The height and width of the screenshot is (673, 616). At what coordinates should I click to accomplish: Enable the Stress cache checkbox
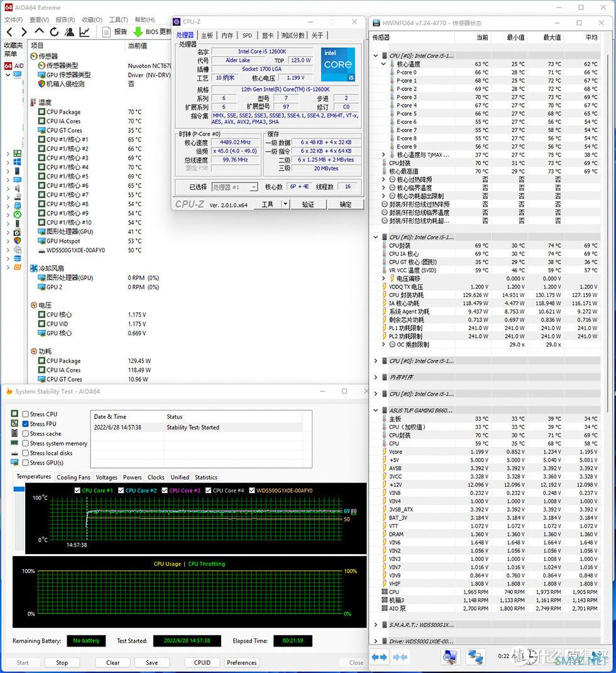[x=26, y=434]
